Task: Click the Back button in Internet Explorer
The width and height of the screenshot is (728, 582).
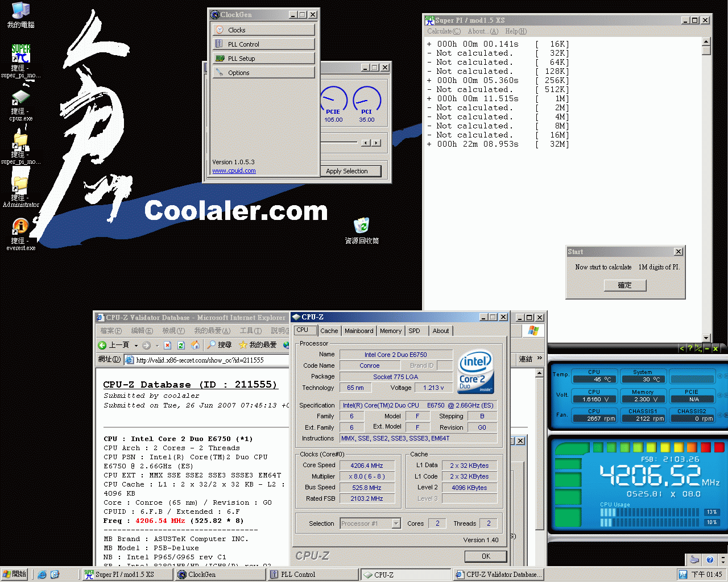Action: [x=114, y=345]
